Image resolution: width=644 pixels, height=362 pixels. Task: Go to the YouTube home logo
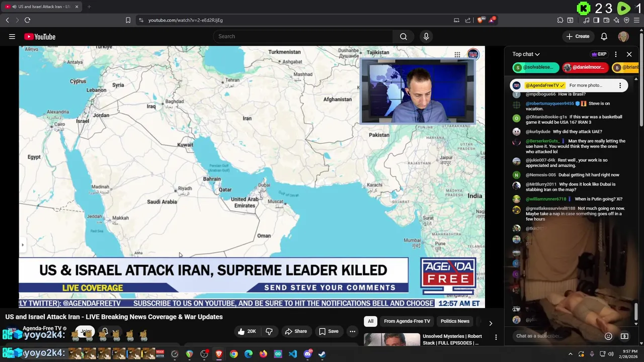click(40, 36)
